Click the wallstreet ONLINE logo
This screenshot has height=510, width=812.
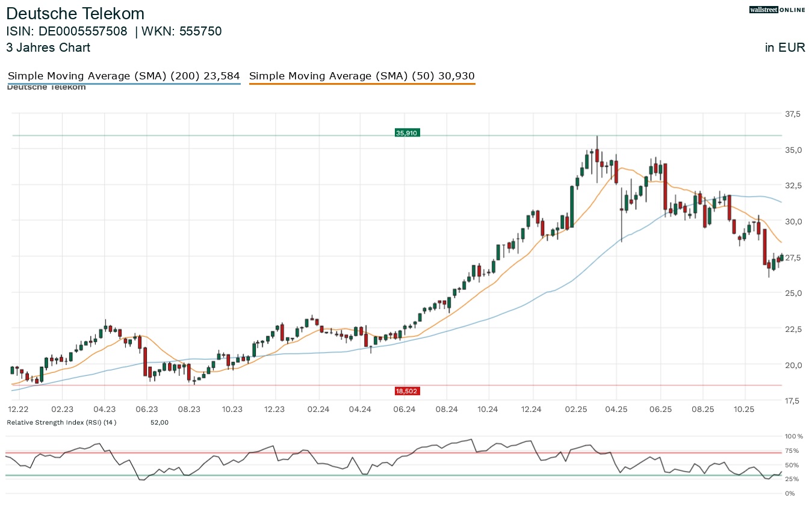[776, 10]
